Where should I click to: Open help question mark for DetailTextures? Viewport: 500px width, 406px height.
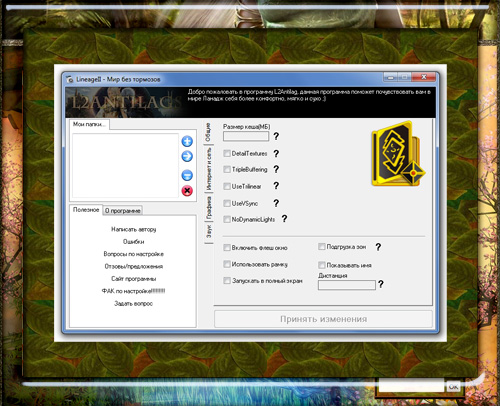[276, 153]
